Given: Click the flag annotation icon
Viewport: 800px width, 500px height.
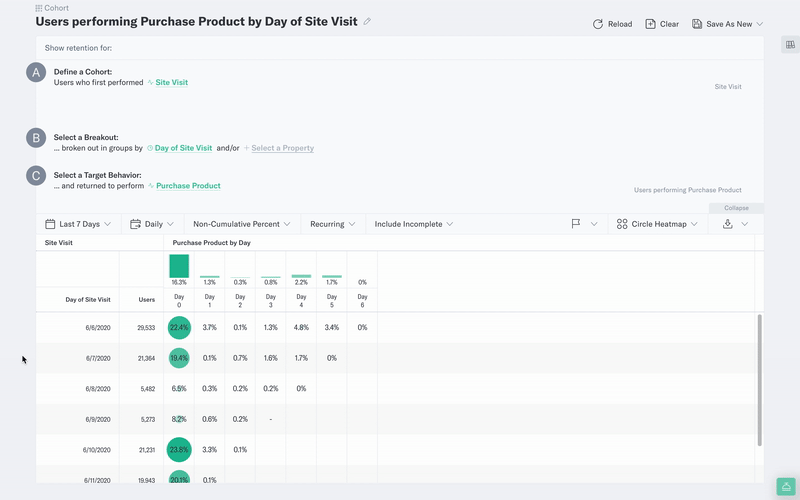Looking at the screenshot, I should (576, 224).
